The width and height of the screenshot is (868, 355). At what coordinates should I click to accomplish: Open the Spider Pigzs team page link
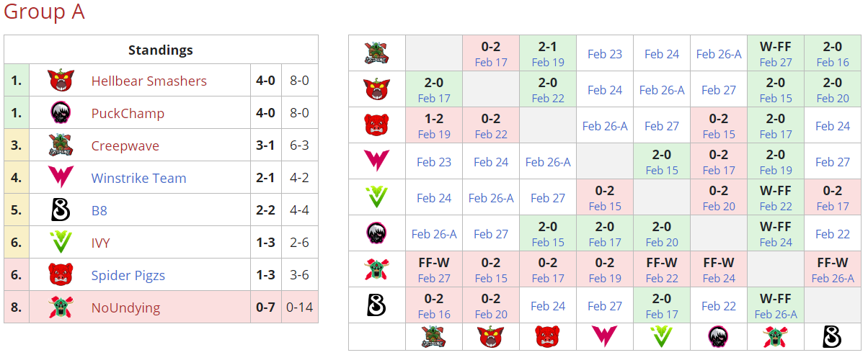point(128,275)
